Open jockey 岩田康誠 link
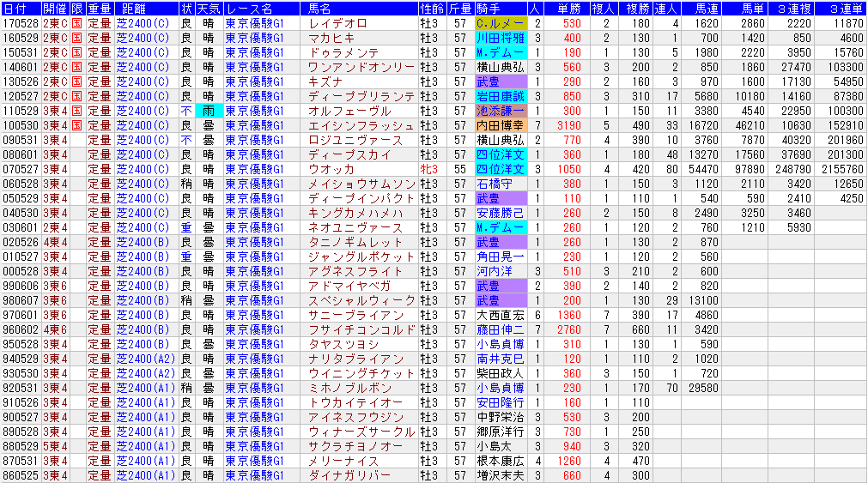This screenshot has height=483, width=868. tap(500, 96)
